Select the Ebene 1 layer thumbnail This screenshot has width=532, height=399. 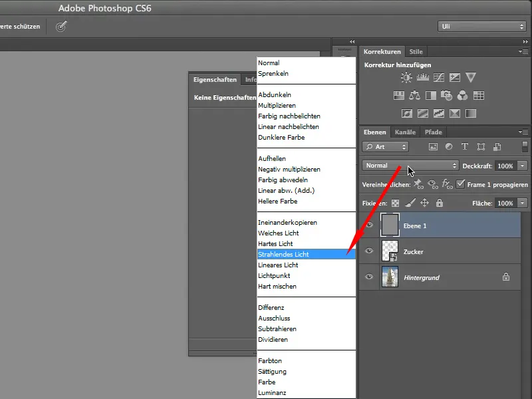click(x=390, y=225)
